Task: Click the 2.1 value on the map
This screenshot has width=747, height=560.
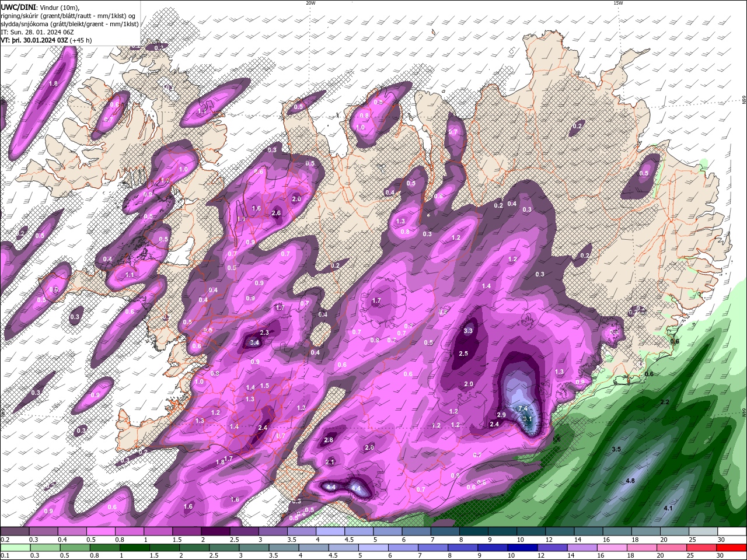Action: coord(330,462)
